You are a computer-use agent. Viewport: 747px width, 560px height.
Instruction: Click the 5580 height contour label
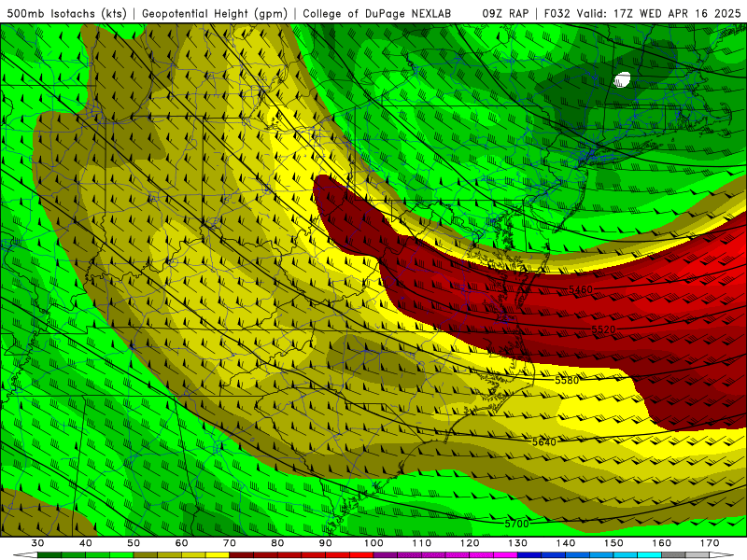567,380
